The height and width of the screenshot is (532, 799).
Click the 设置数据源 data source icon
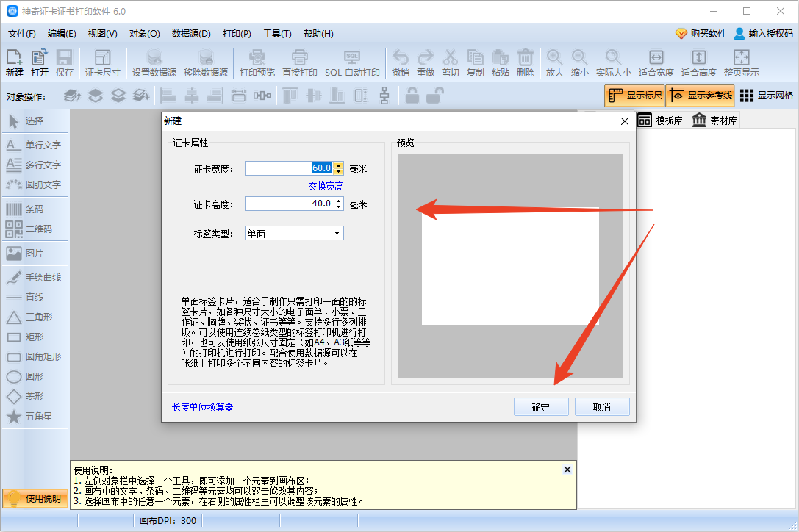pos(154,61)
